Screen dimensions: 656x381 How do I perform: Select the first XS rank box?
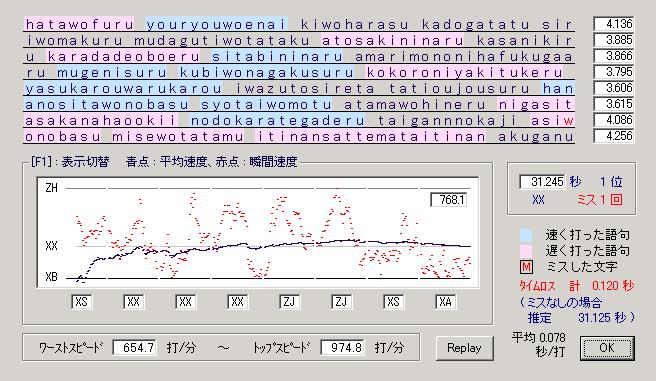[x=82, y=302]
